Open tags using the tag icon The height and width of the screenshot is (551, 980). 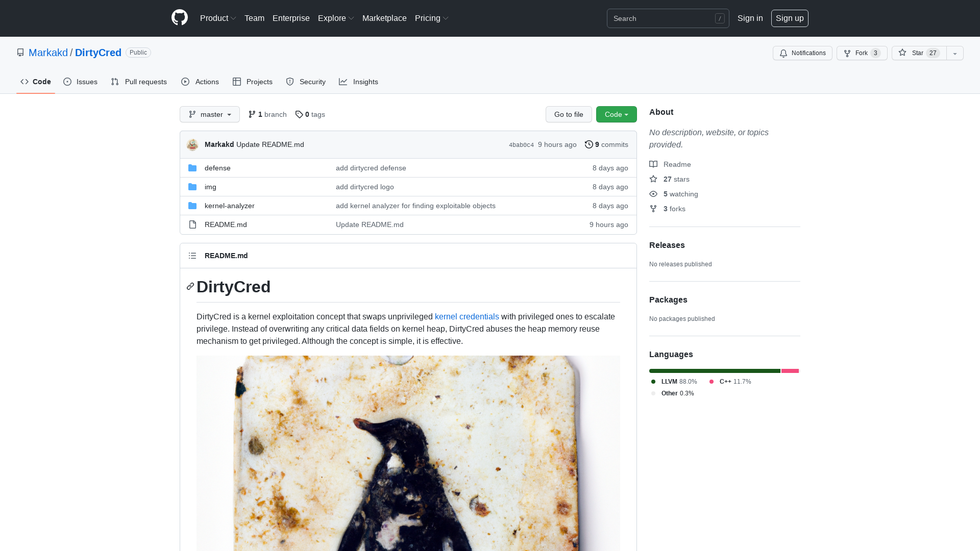point(300,114)
